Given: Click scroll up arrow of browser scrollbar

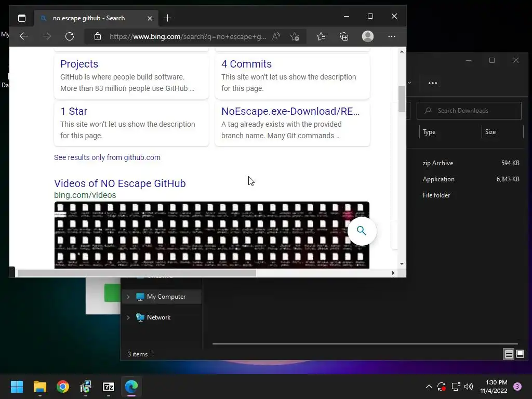Looking at the screenshot, I should (402, 51).
